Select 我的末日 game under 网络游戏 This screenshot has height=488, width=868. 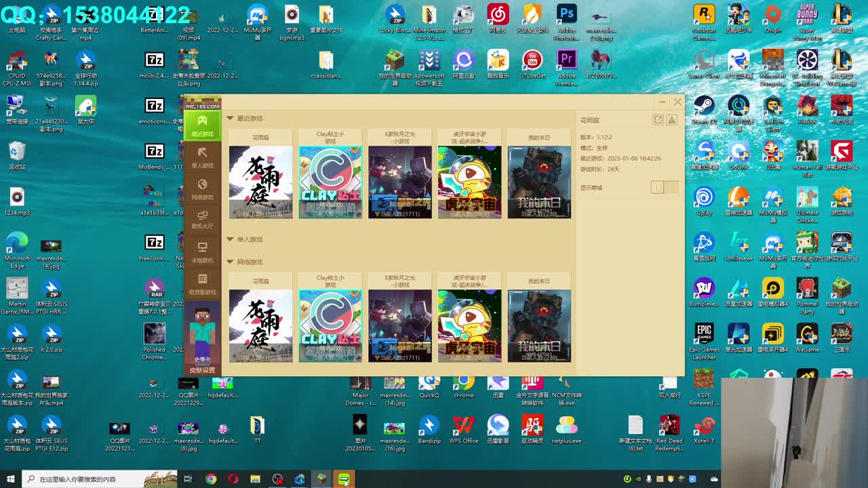click(x=539, y=326)
